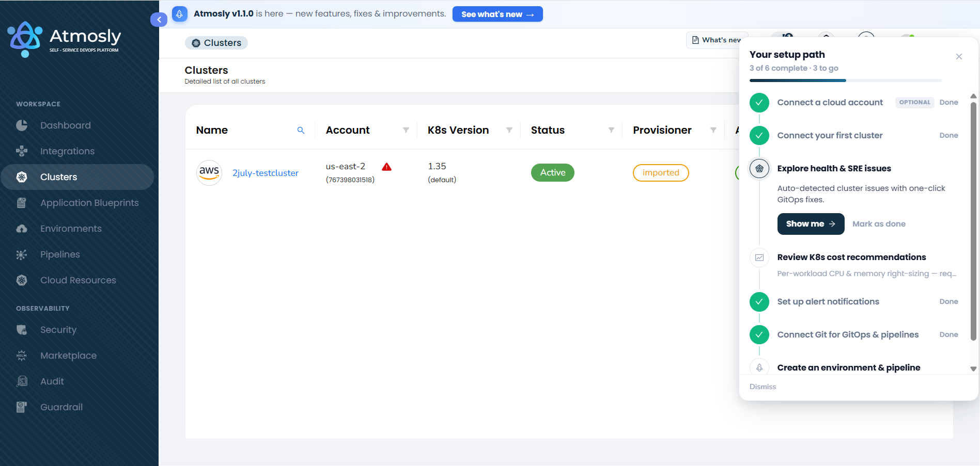This screenshot has height=466, width=980.
Task: Click the Clusters helm icon in sidebar
Action: tap(22, 177)
